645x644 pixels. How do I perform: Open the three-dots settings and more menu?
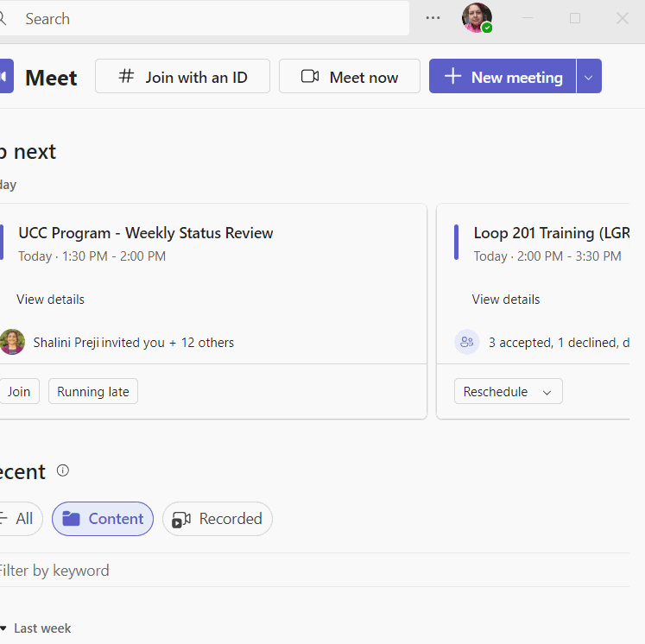433,18
